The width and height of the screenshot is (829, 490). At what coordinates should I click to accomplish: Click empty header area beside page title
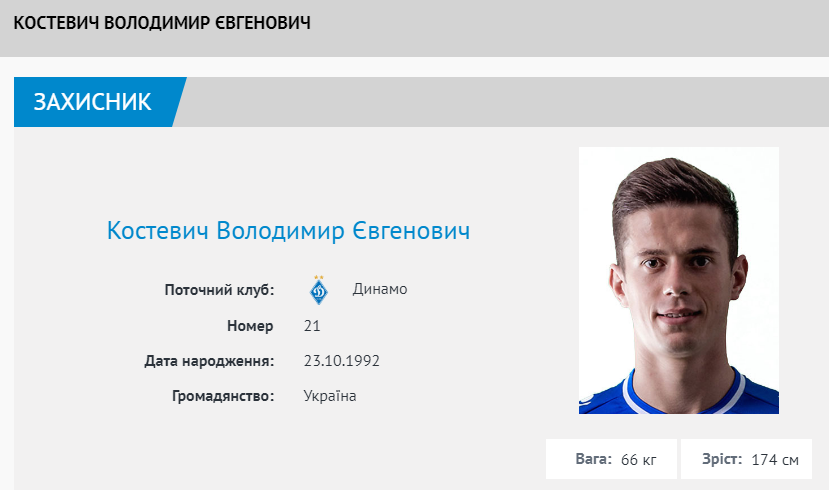tap(570, 23)
